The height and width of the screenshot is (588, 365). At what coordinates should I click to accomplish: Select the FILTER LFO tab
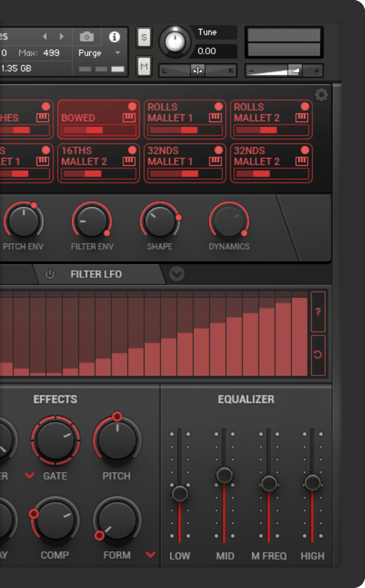point(100,274)
